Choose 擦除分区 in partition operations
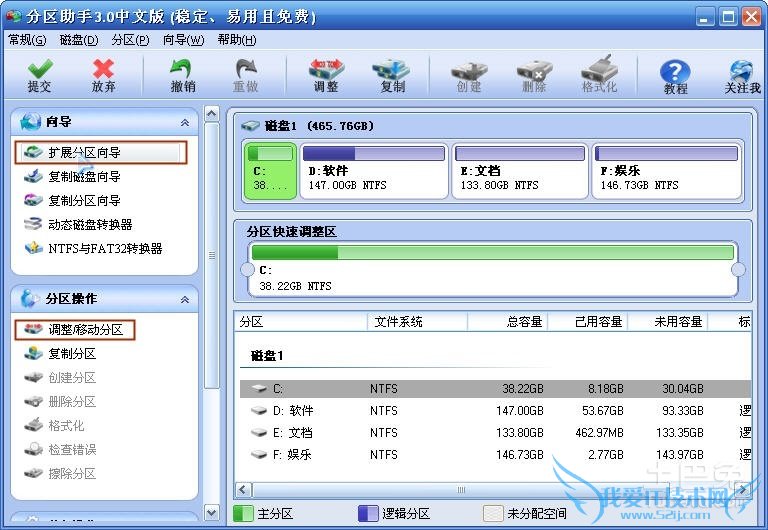The height and width of the screenshot is (530, 768). click(x=60, y=474)
